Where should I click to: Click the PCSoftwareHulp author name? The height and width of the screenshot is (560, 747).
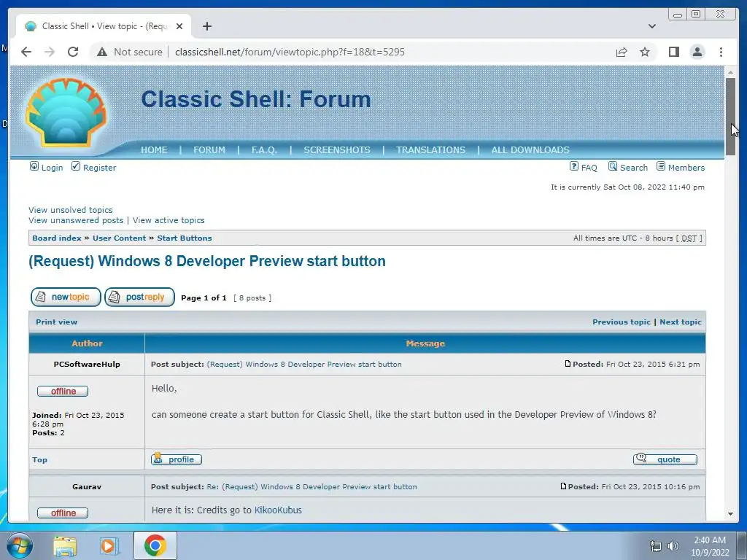pyautogui.click(x=87, y=365)
